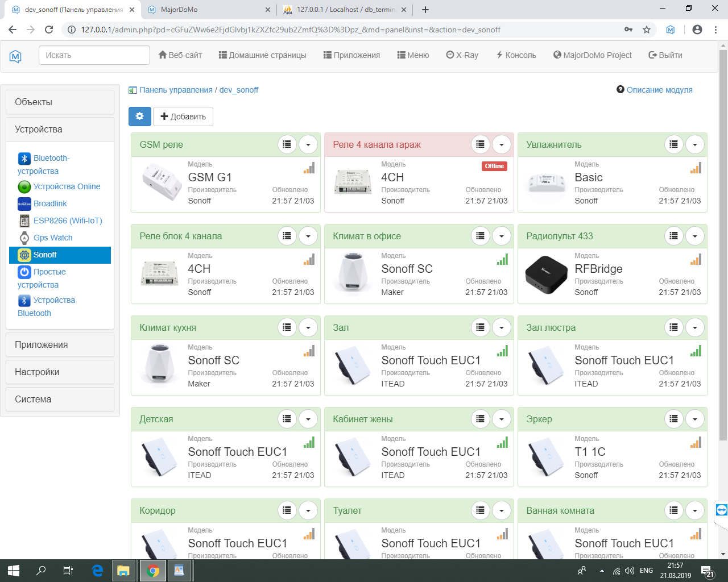The height and width of the screenshot is (582, 728).
Task: Expand dropdown arrow on GSM реле card
Action: click(308, 145)
